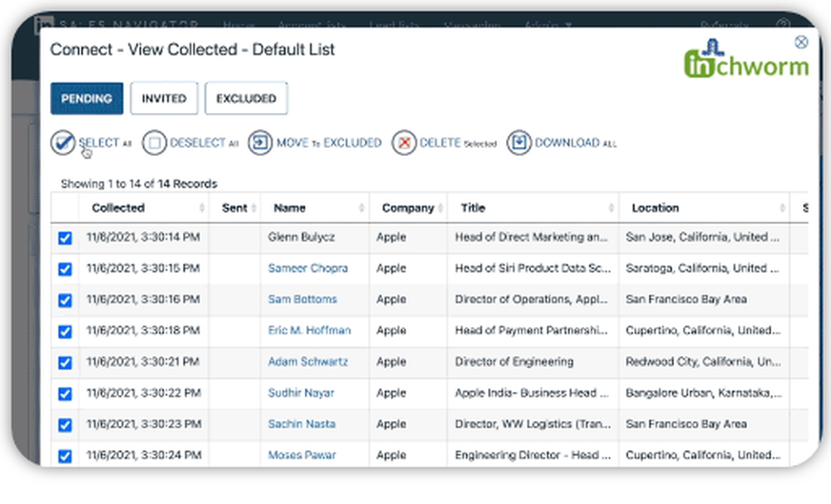Click the timestamp 11/6/2021, 3:30:21 PM

143,361
